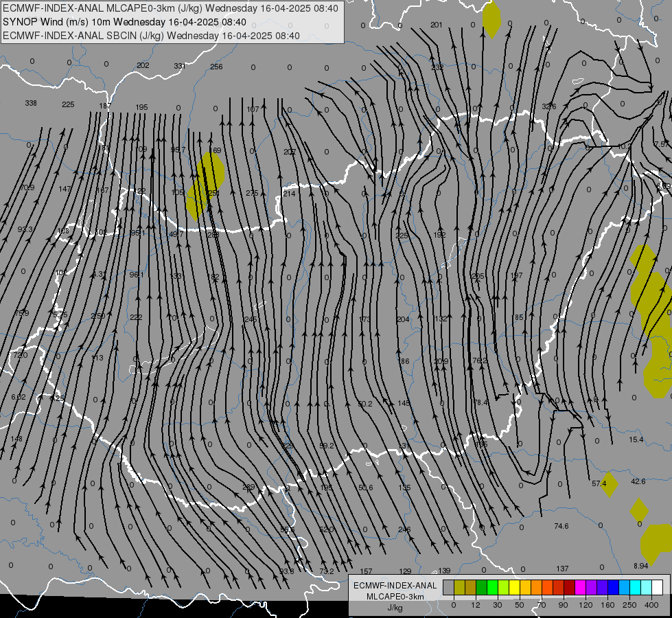The width and height of the screenshot is (672, 618).
Task: Click the legend tick label '120'
Action: click(x=586, y=605)
